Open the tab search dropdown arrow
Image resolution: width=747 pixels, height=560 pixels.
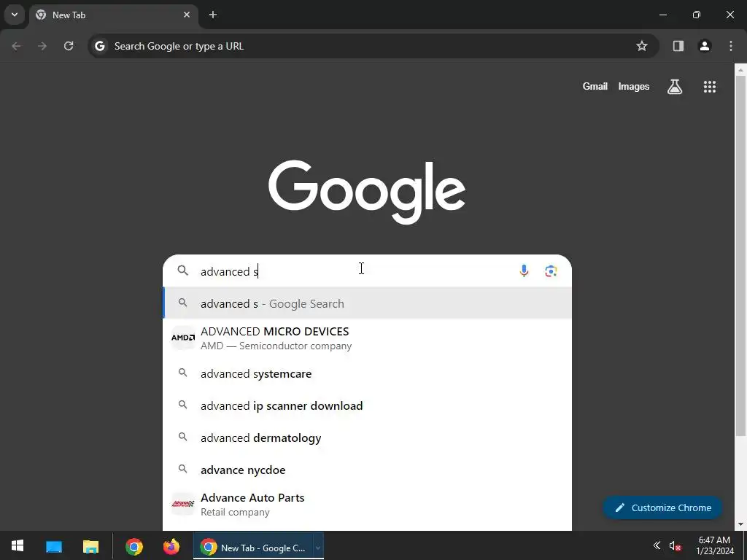(15, 15)
